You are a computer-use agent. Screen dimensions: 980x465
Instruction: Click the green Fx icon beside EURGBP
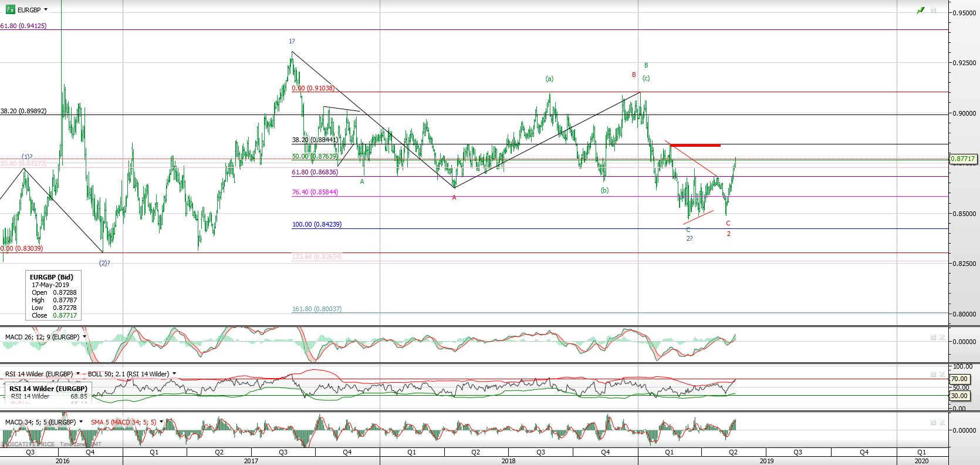click(10, 9)
